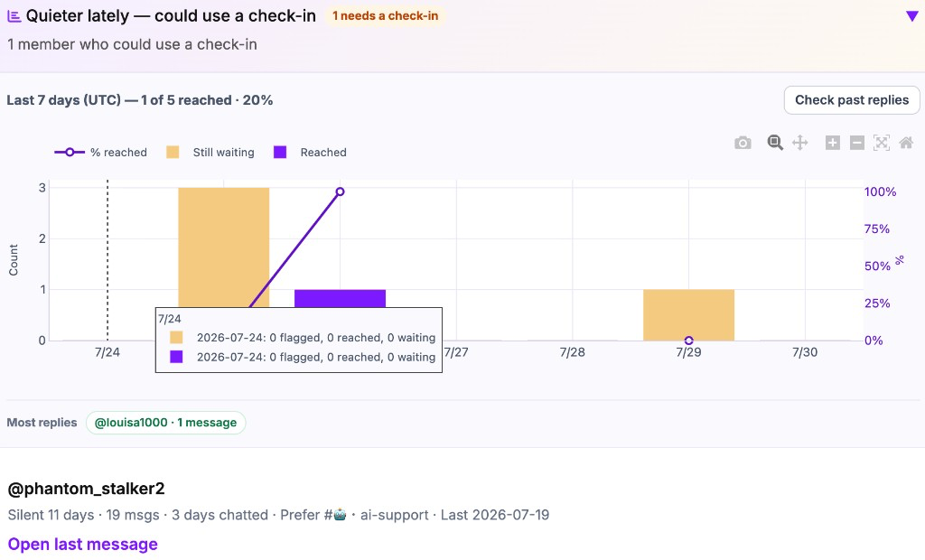Click the 7/28 x-axis tick label
925x560 pixels.
[572, 352]
